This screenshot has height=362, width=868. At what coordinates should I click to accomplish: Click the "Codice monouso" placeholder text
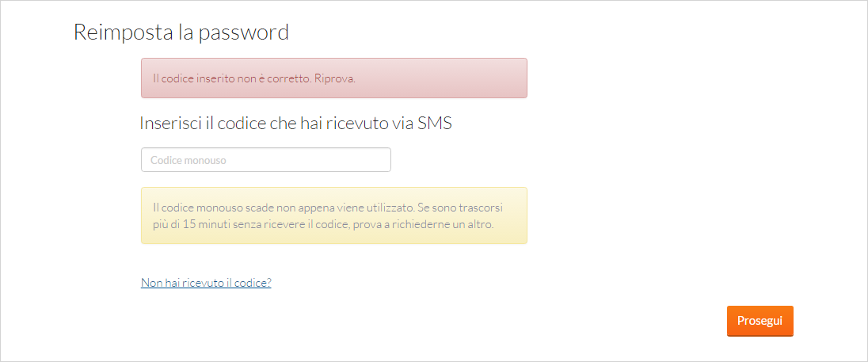188,160
